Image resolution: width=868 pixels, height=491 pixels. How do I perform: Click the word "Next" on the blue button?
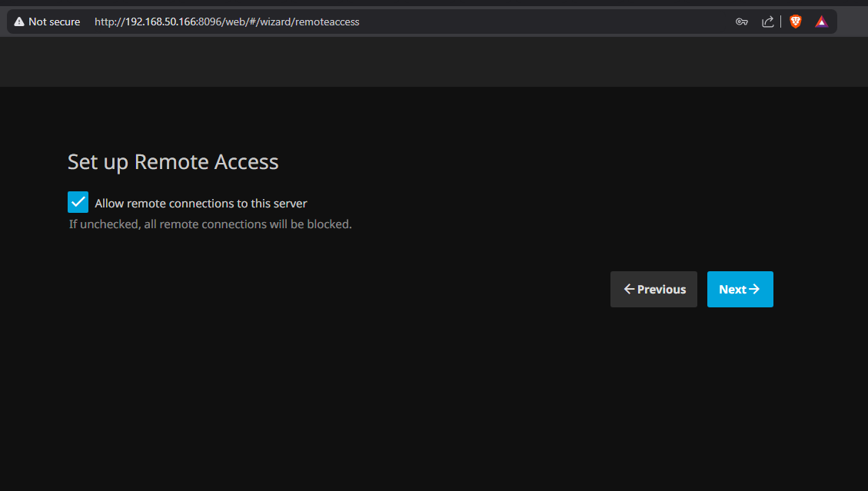[733, 289]
